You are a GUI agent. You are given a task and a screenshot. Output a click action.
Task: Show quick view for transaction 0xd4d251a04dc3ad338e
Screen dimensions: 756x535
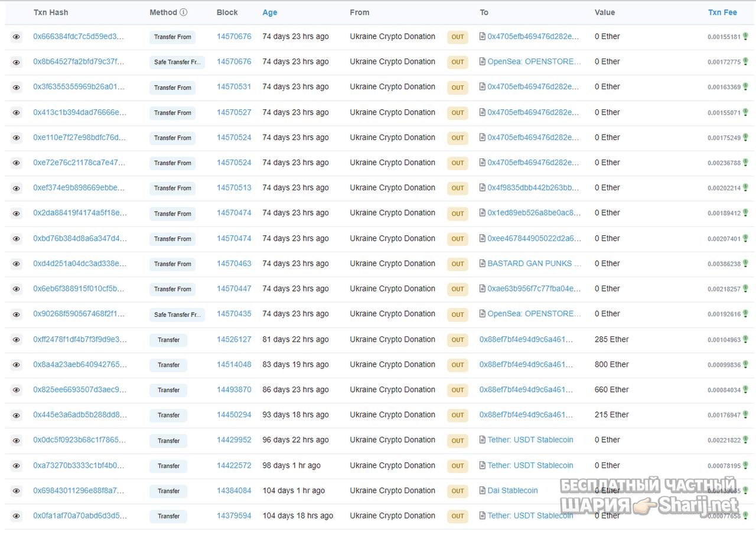click(16, 264)
